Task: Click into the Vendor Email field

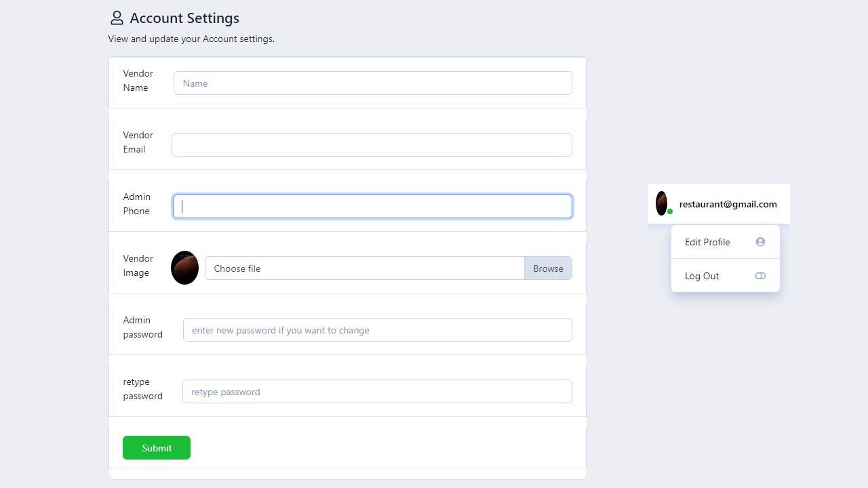Action: click(x=372, y=145)
